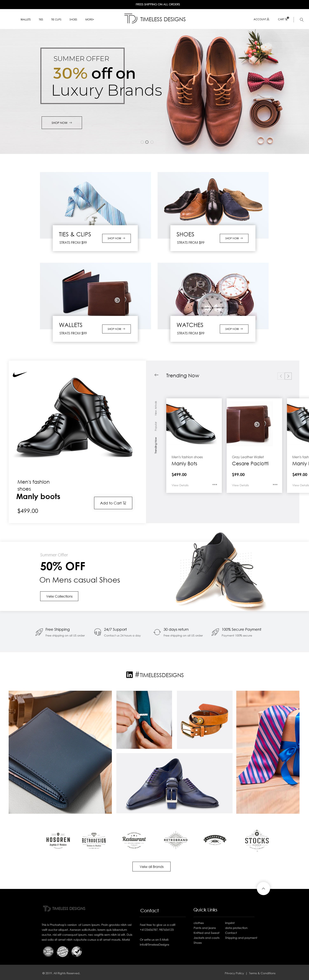Click the back arrow beside Trending Now

tap(156, 375)
